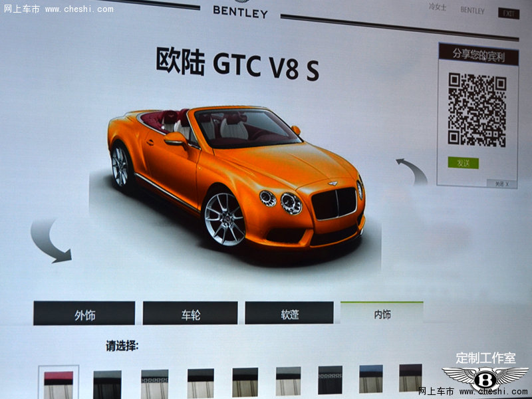Click the EXIT button

(x=509, y=13)
